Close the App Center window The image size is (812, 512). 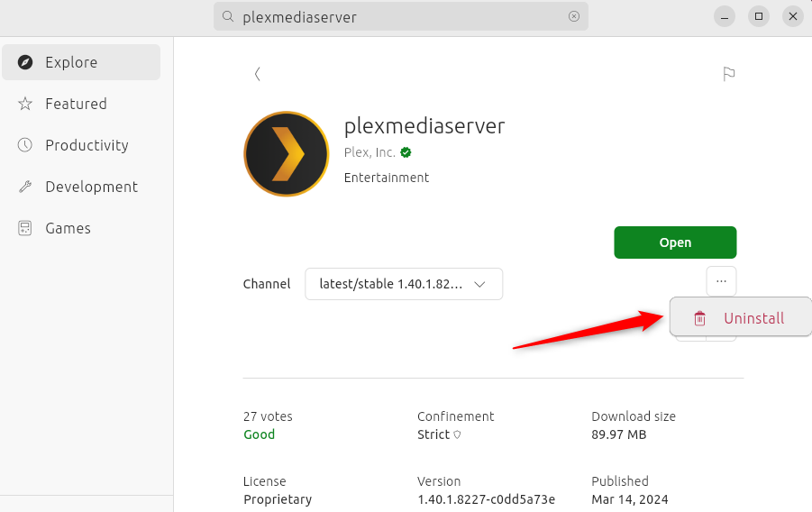point(793,16)
